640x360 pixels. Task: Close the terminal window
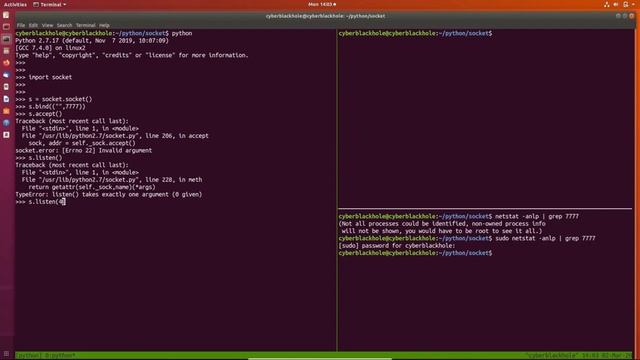(x=632, y=16)
